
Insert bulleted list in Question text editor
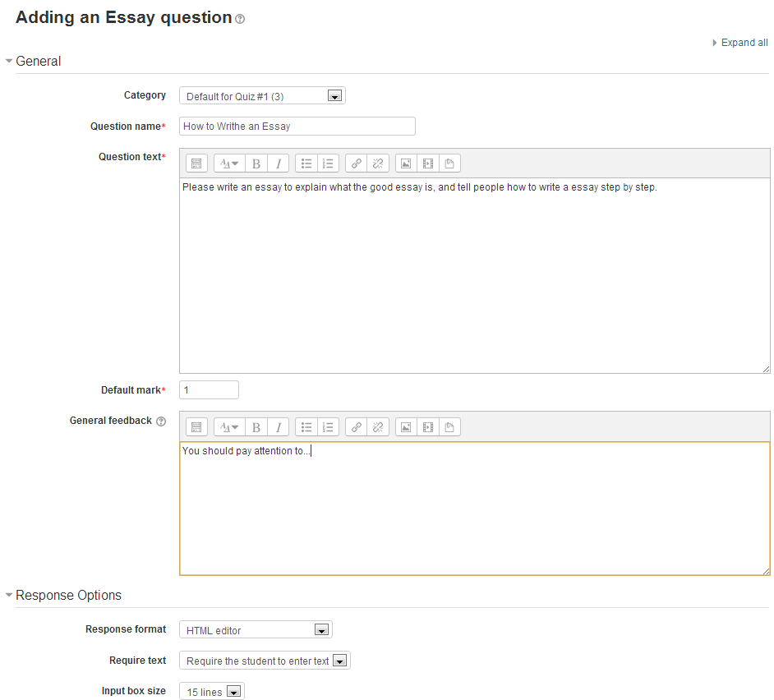tap(306, 163)
